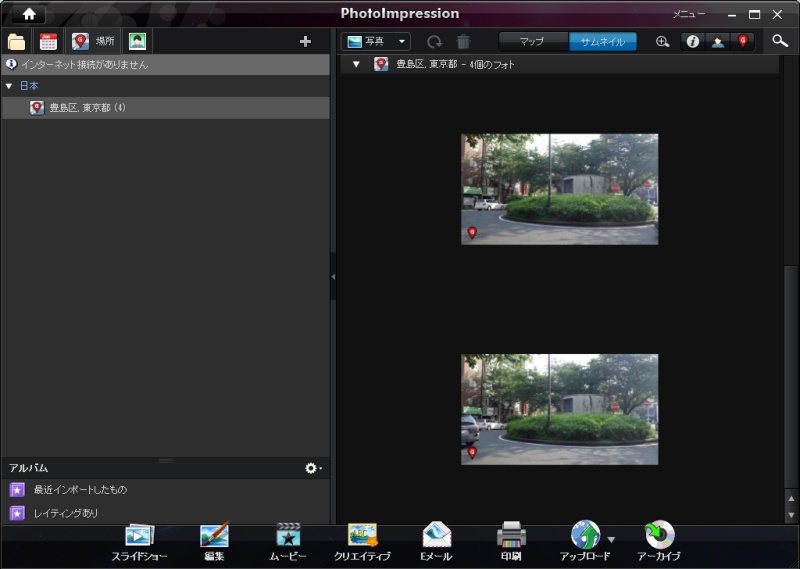The width and height of the screenshot is (800, 569).
Task: Open the メニュー menu
Action: (x=688, y=14)
